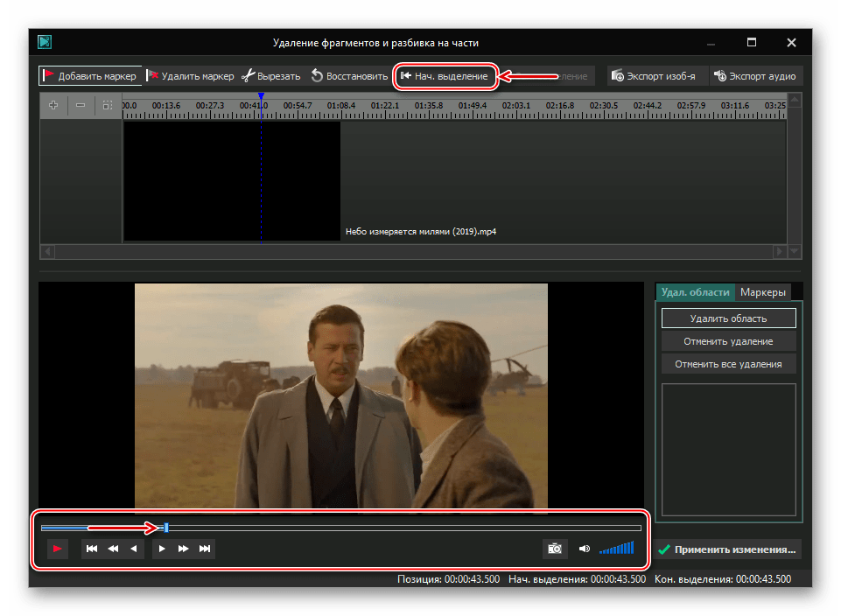Click Отменить все удаления button
Image resolution: width=841 pixels, height=616 pixels.
click(x=728, y=364)
